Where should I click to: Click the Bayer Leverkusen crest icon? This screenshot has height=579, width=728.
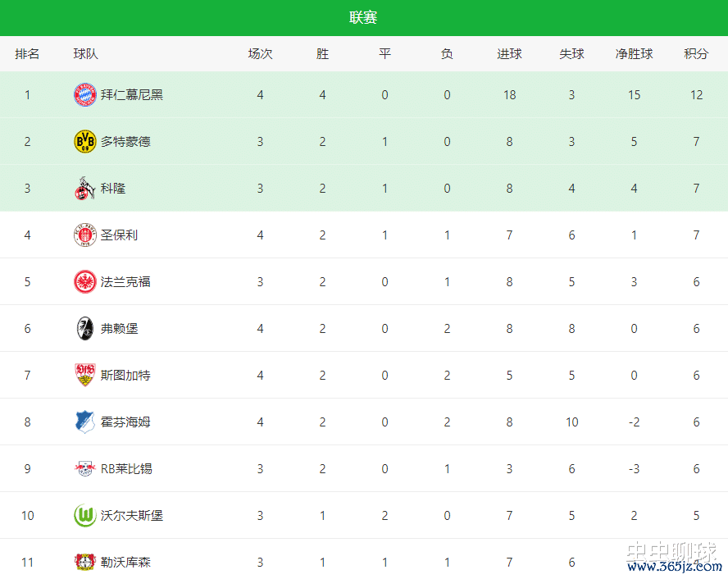pyautogui.click(x=85, y=562)
